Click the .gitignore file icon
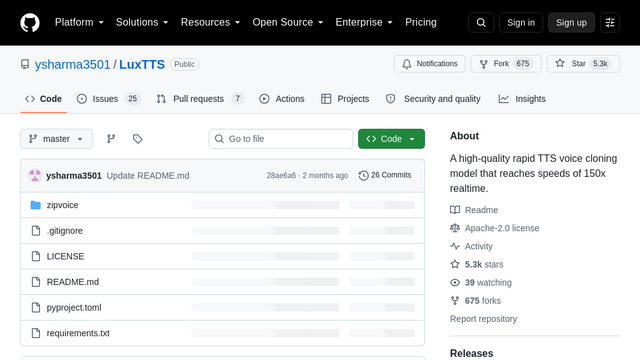Image resolution: width=640 pixels, height=360 pixels. 36,231
